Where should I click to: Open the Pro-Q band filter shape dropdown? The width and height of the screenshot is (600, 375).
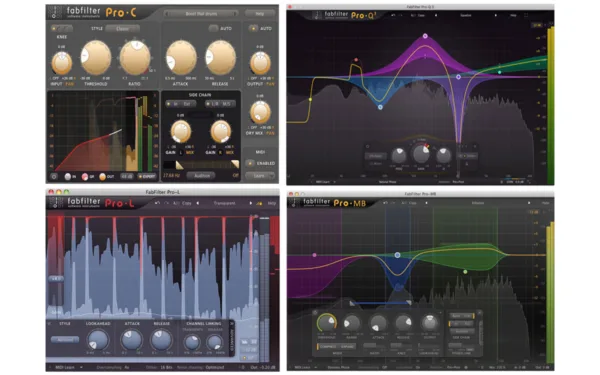375,156
